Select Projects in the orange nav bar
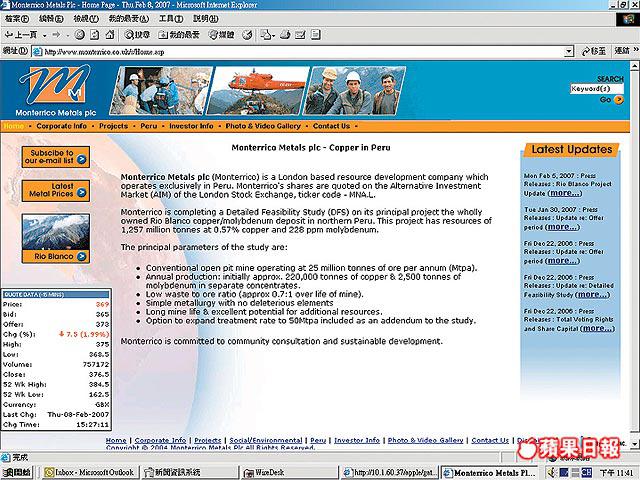 pyautogui.click(x=113, y=126)
